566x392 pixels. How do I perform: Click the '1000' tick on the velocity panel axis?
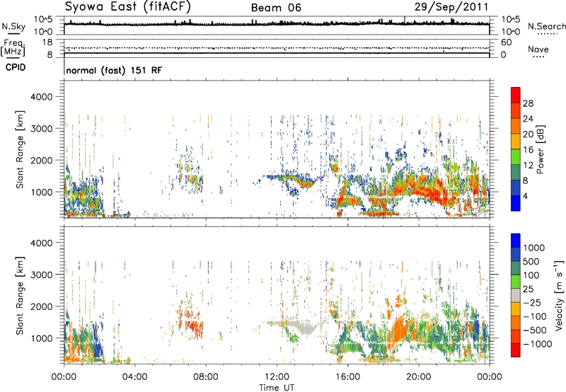click(x=42, y=338)
